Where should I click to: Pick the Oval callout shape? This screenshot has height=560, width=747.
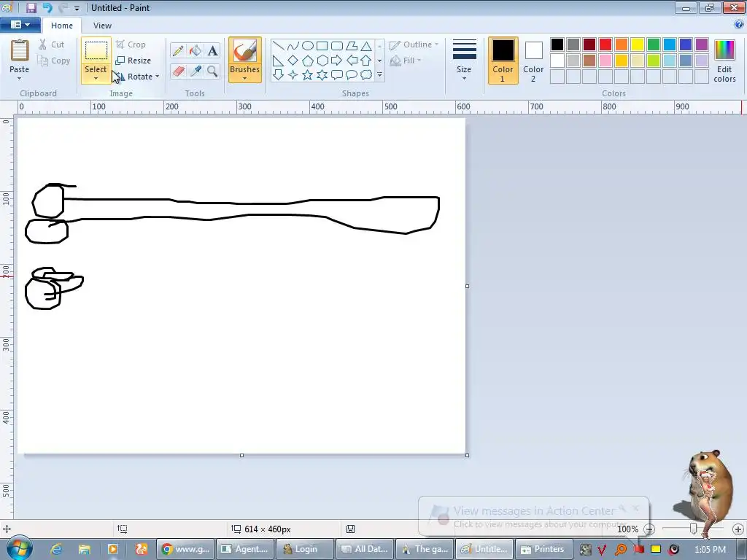click(352, 75)
